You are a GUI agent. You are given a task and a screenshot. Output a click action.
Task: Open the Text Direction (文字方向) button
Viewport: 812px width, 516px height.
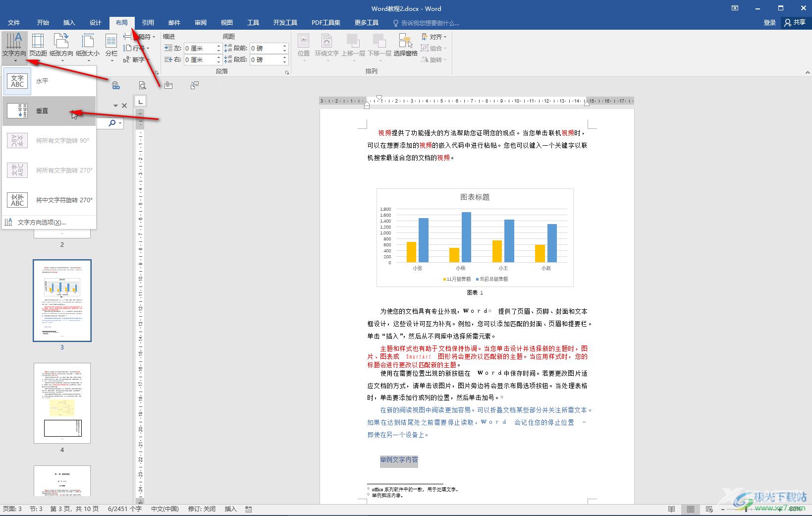tap(14, 48)
